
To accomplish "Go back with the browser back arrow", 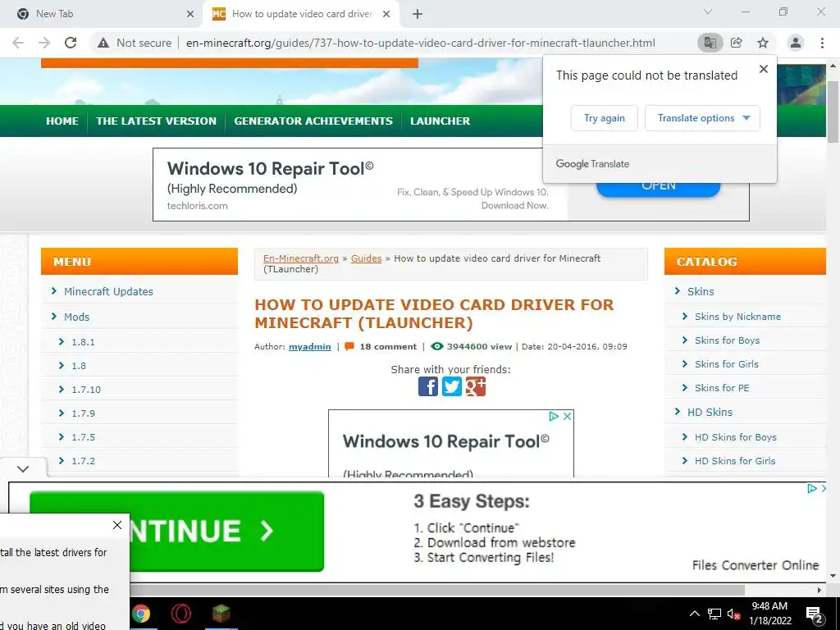I will [18, 43].
